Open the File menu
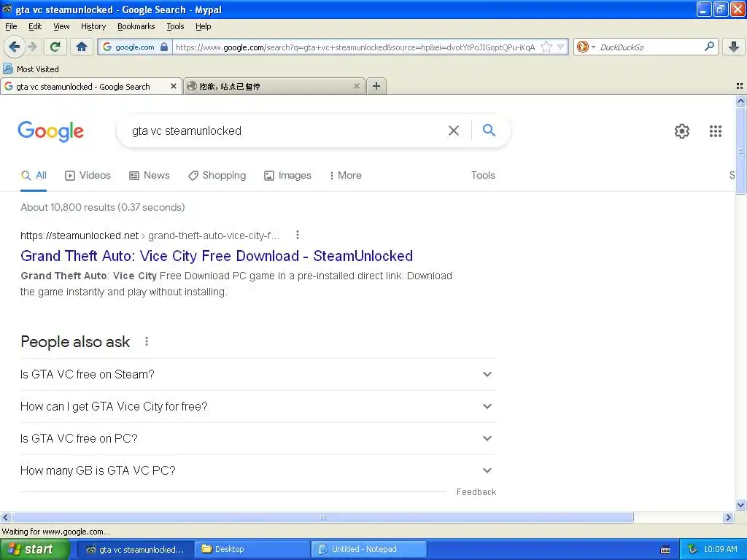 pos(11,26)
